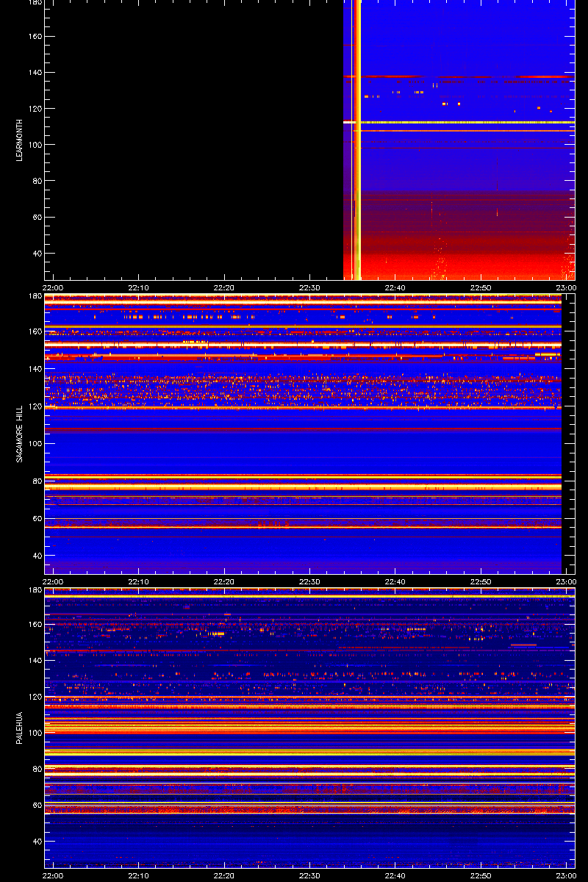This screenshot has width=588, height=882.
Task: Click the 100 frequency label on SAGAMORE HILL axis
Action: coord(36,443)
